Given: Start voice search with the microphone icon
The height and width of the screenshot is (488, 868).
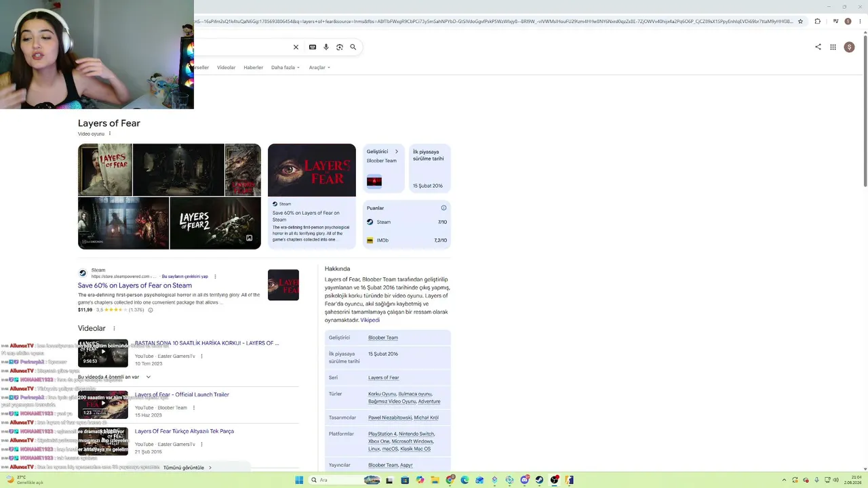Looking at the screenshot, I should (x=326, y=47).
